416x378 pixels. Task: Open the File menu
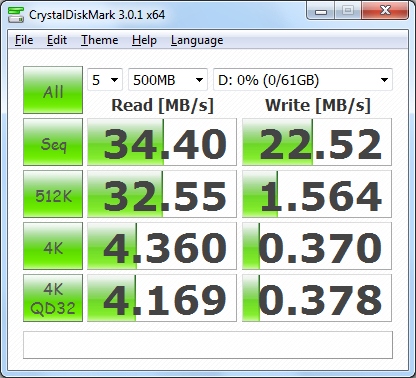24,40
